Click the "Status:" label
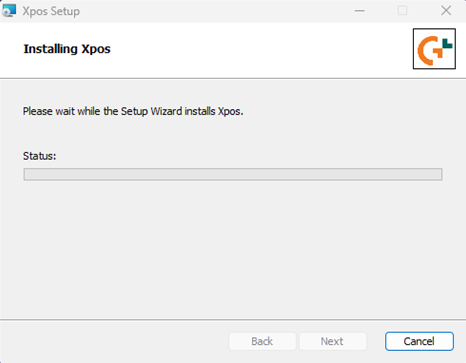 coord(40,156)
